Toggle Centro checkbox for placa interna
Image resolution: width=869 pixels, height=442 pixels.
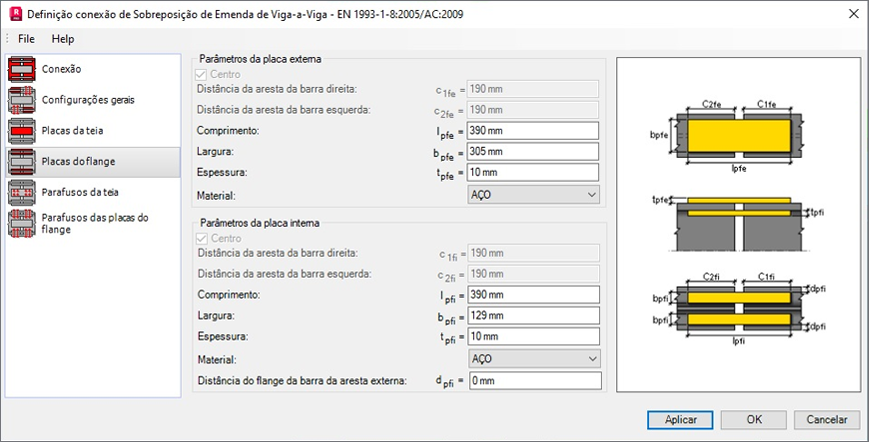click(205, 239)
